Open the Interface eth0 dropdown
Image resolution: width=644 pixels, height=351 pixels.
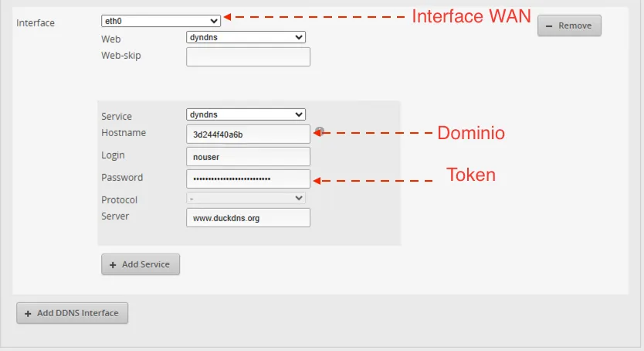[x=161, y=21]
